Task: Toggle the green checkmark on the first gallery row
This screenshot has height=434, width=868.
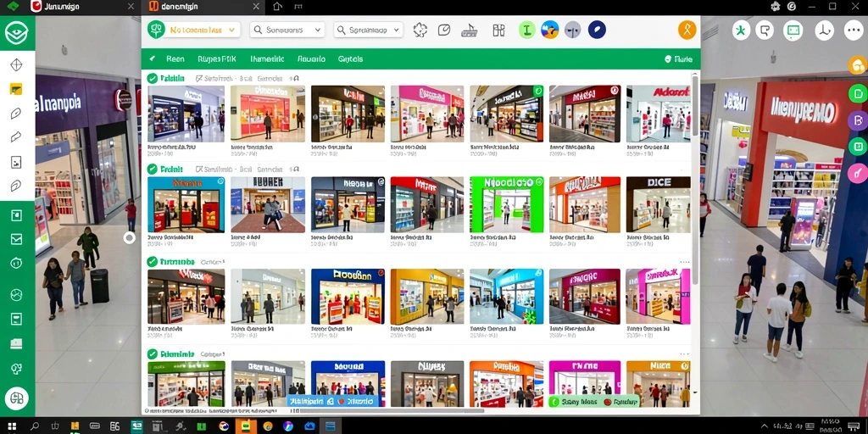Action: (153, 79)
